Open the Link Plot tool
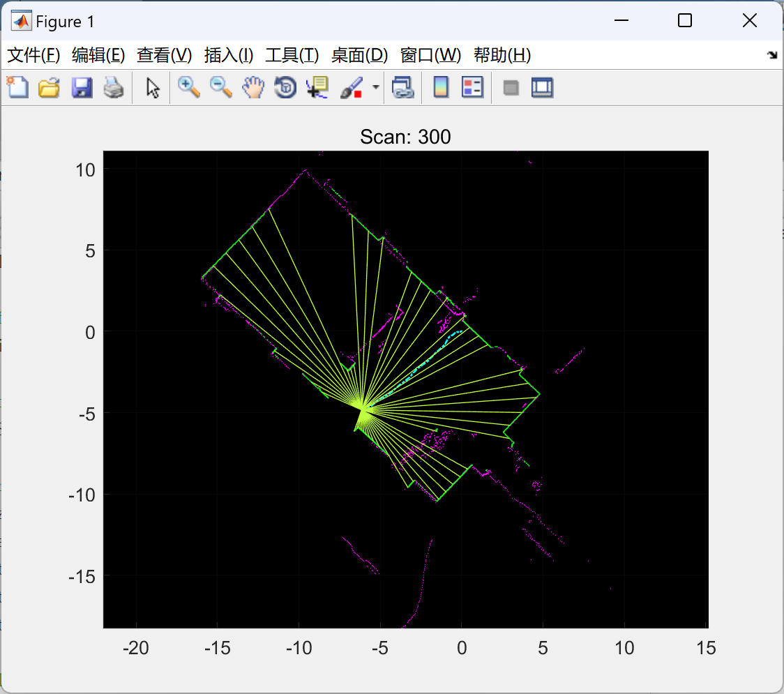The image size is (784, 694). pyautogui.click(x=403, y=87)
